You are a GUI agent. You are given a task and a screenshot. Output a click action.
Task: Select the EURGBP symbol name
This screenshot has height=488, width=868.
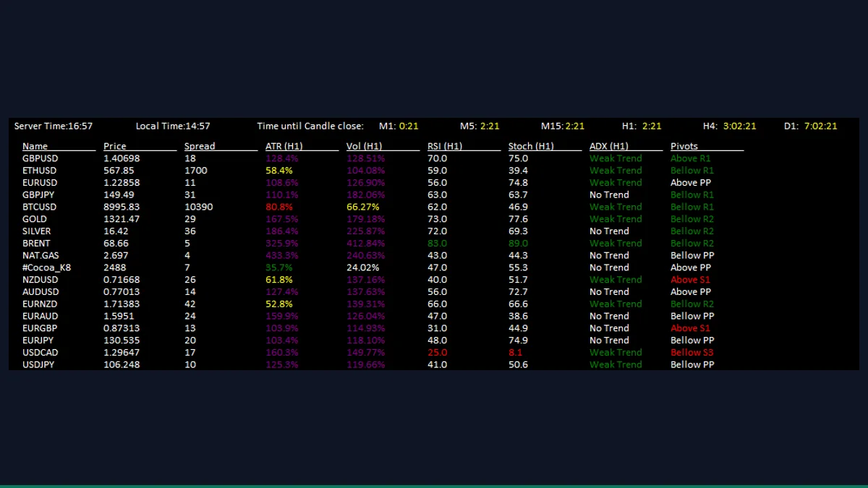pos(40,328)
